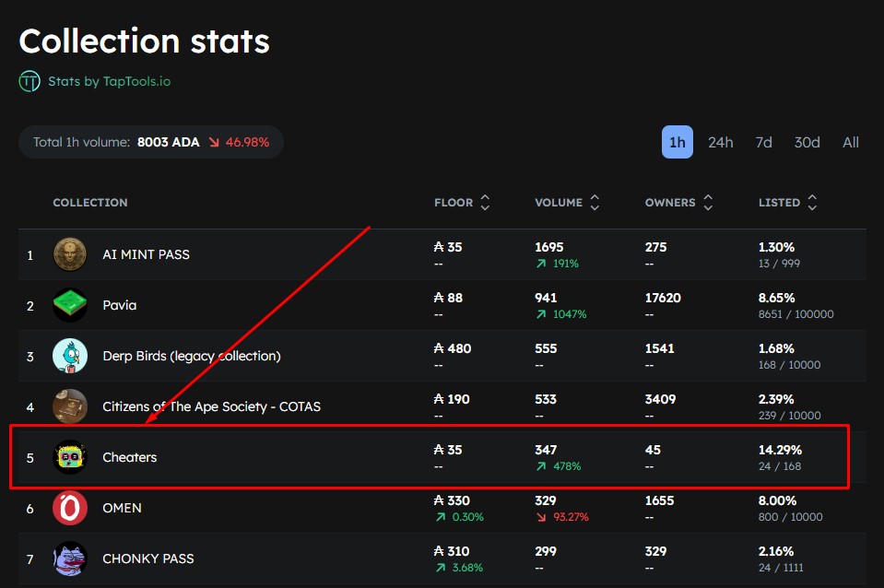Open the CHONKY PASS collection name
The image size is (884, 588).
click(x=148, y=559)
